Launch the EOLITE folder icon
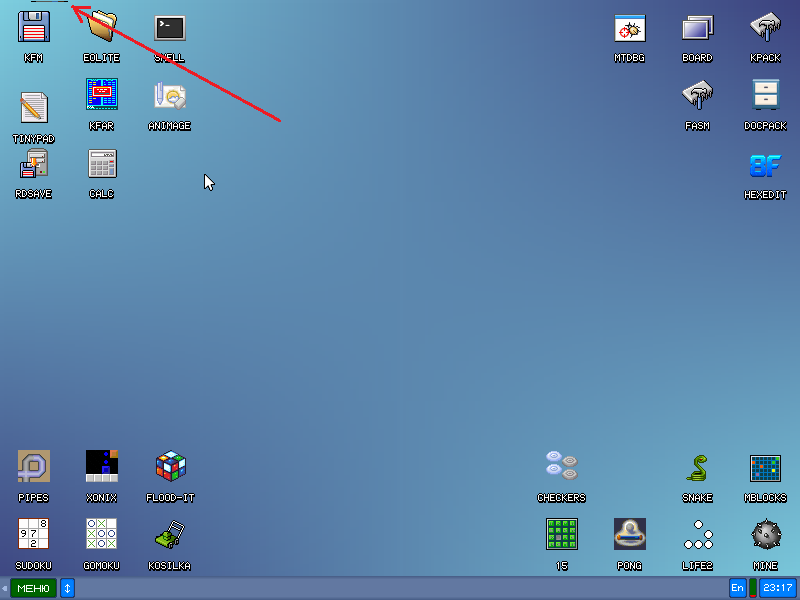The height and width of the screenshot is (600, 800). (x=101, y=28)
